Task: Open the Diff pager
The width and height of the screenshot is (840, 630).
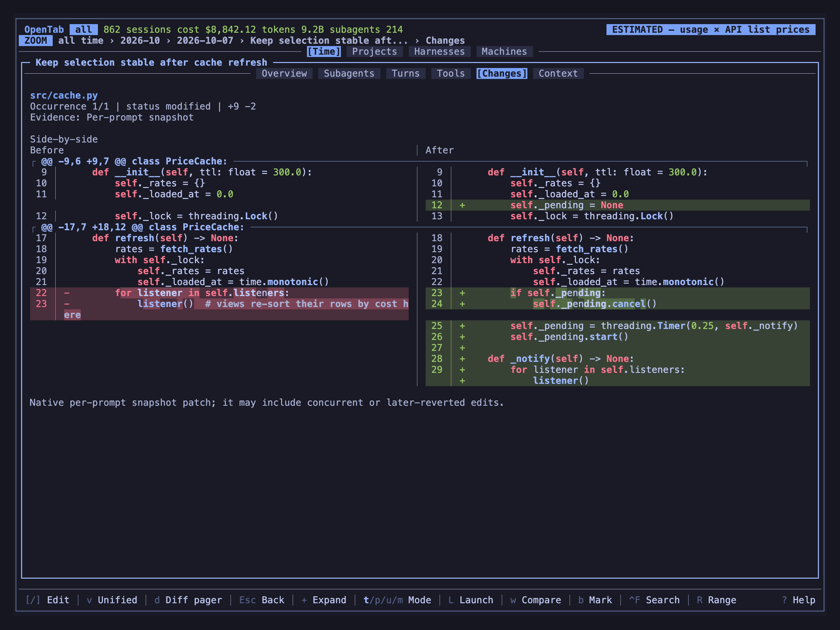Action: (188, 600)
